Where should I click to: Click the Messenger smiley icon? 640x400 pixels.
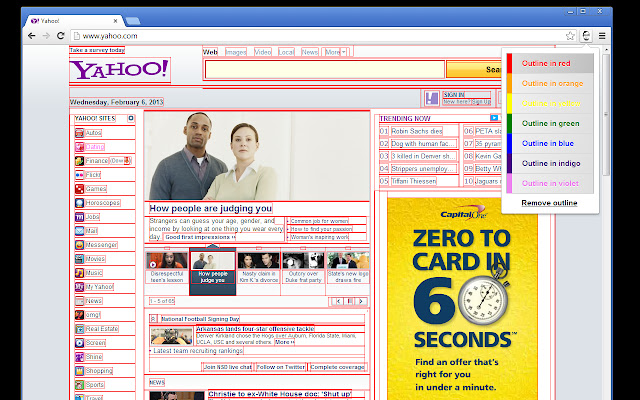[x=79, y=245]
